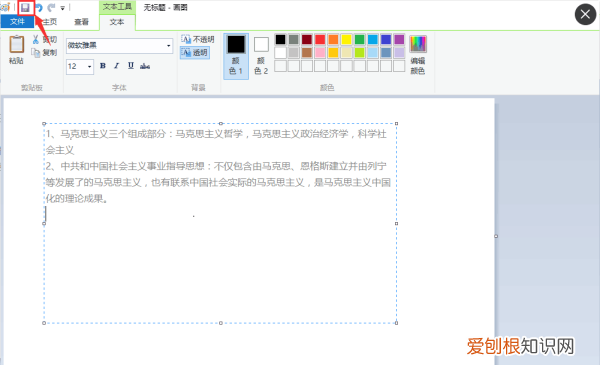Click text line 化的理论成果。
Viewport: 600px width, 365px height.
(x=77, y=199)
